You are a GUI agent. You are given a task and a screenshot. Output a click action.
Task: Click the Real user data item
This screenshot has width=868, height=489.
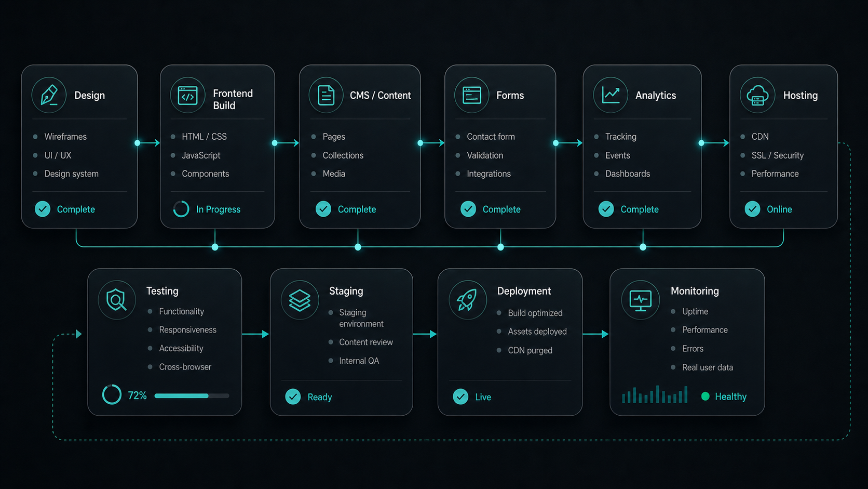pos(708,367)
